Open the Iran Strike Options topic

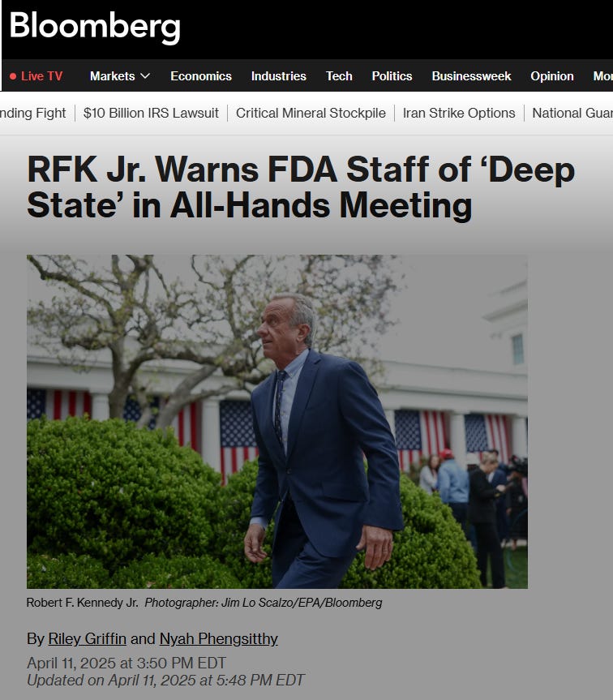pos(459,113)
